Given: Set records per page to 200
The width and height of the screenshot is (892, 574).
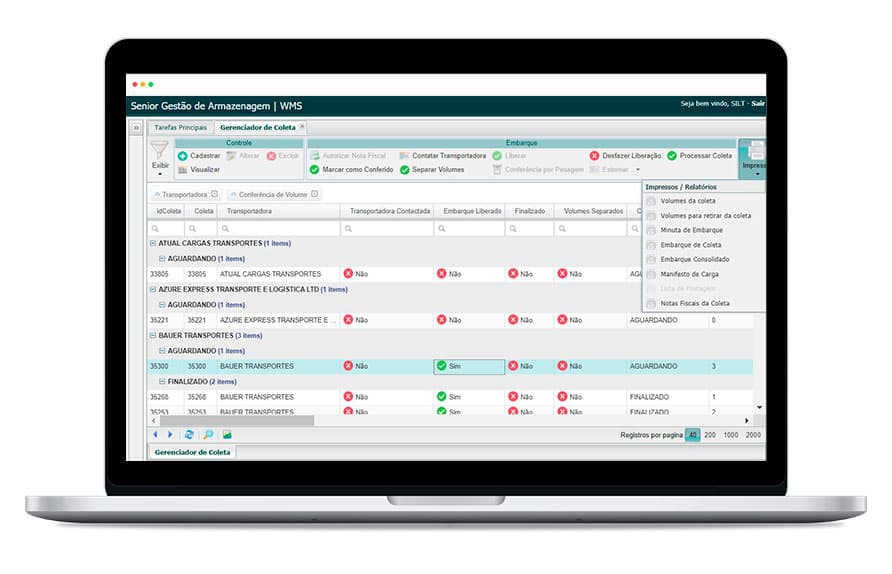Looking at the screenshot, I should coord(710,435).
